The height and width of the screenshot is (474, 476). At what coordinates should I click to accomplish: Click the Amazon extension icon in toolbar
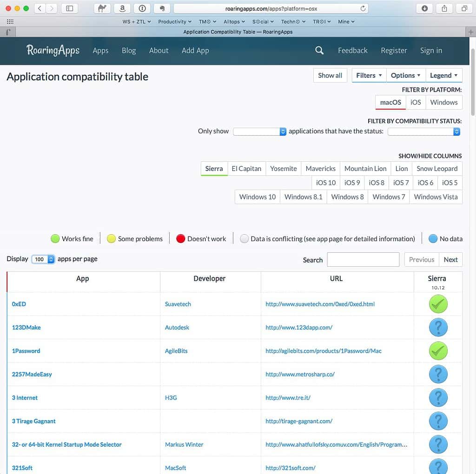point(122,8)
